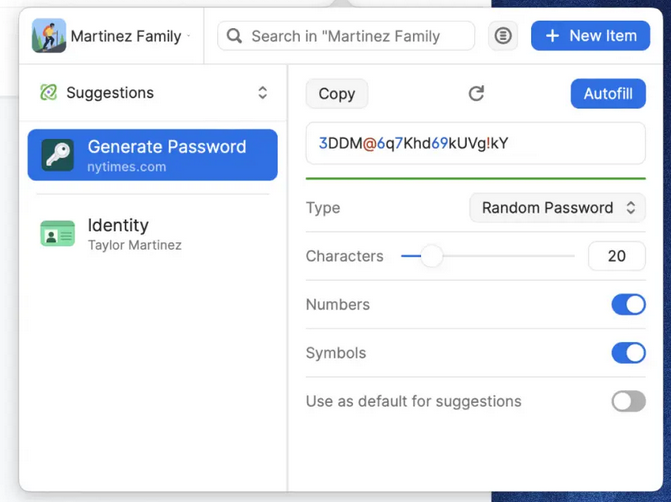Expand the Suggestions category selector
This screenshot has width=671, height=502.
pyautogui.click(x=262, y=93)
